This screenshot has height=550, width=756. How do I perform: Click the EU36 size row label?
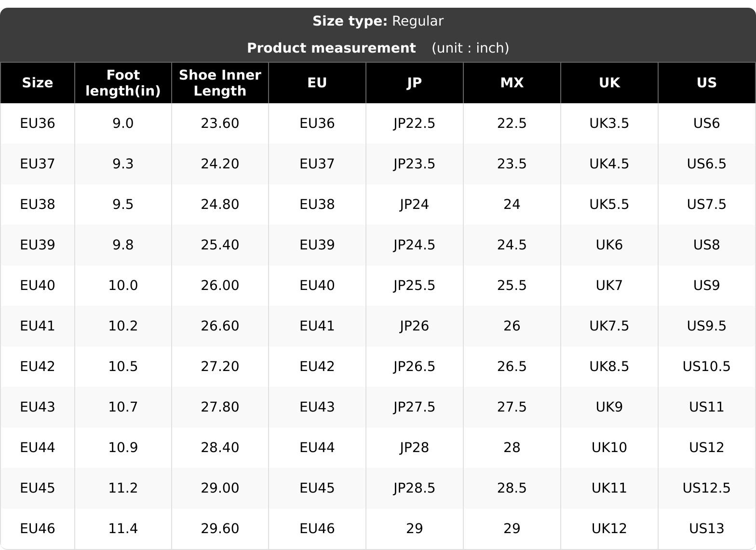click(x=38, y=124)
